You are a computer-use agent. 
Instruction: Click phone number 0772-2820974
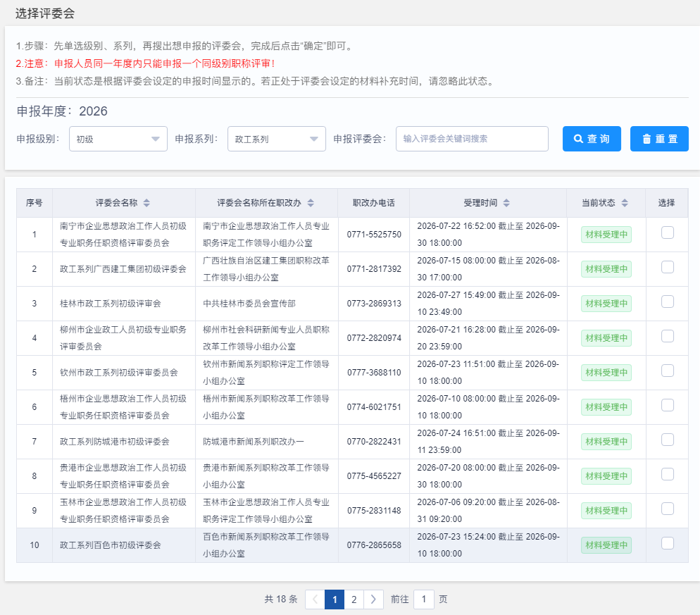coord(374,338)
